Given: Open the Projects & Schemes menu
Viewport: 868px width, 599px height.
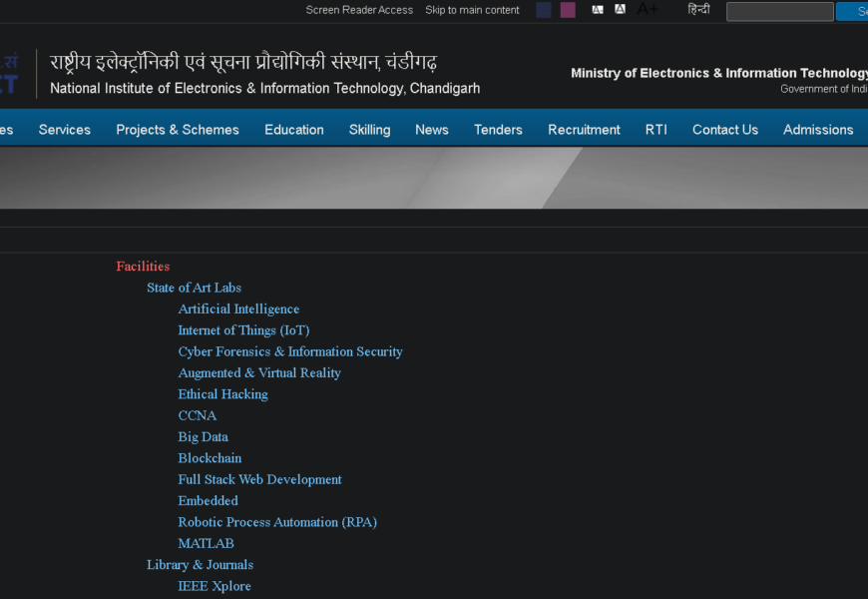Looking at the screenshot, I should 178,130.
